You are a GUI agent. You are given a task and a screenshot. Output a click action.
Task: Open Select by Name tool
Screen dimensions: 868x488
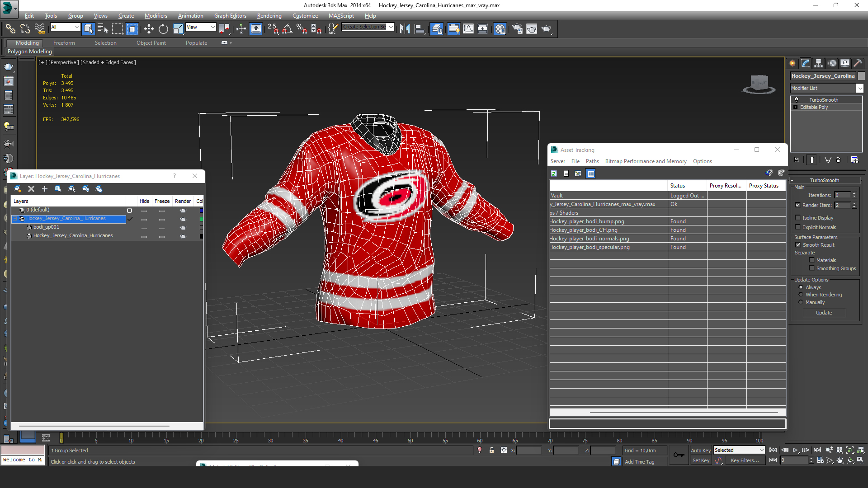[103, 29]
